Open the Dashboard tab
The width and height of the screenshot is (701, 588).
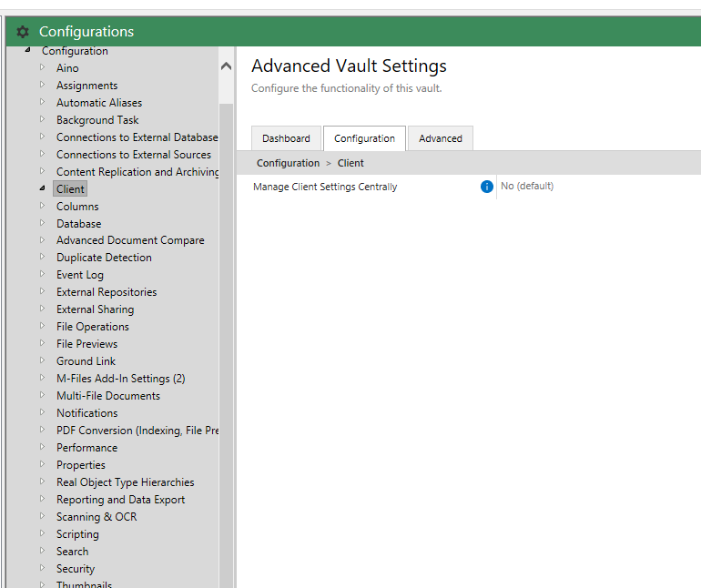[x=286, y=138]
